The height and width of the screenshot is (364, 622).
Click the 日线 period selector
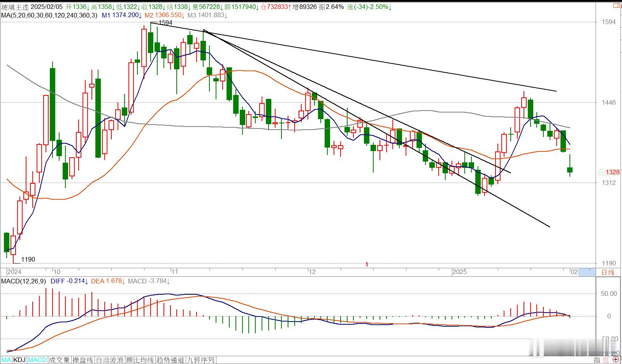point(608,272)
